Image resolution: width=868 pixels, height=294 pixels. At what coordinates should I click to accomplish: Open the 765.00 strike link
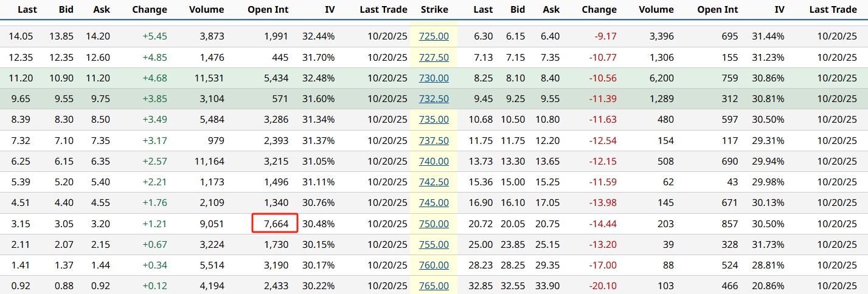(434, 286)
